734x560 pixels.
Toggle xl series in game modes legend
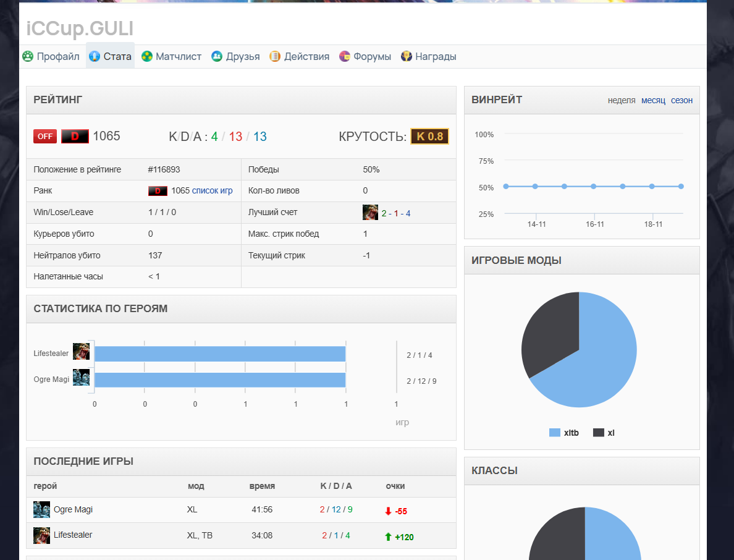[604, 433]
